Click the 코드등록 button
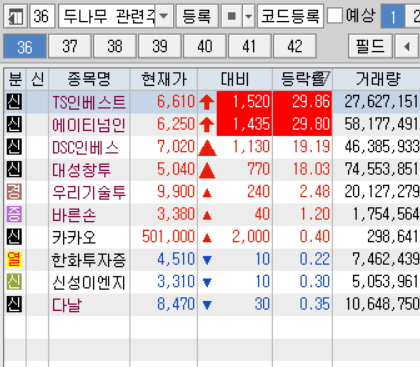The width and height of the screenshot is (420, 367). tap(290, 16)
